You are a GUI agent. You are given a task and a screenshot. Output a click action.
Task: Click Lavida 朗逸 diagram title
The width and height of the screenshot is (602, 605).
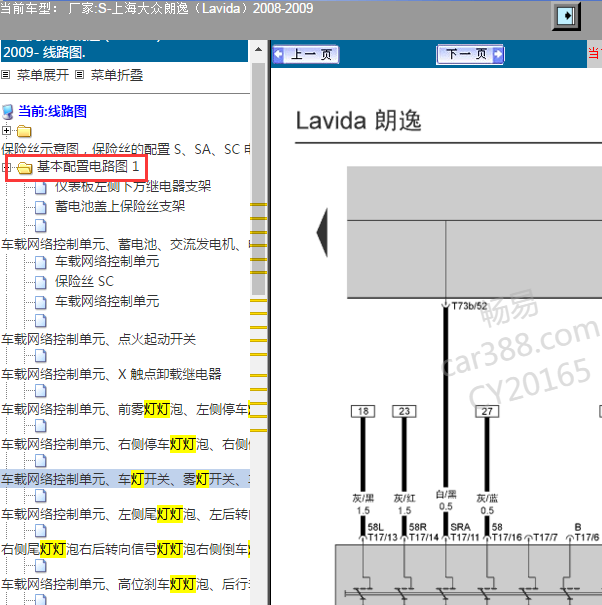(358, 121)
